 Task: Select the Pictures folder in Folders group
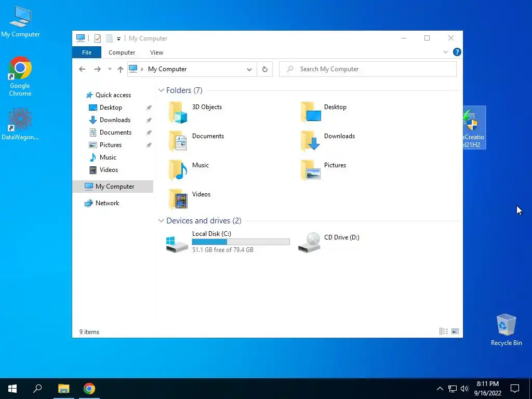coord(323,170)
